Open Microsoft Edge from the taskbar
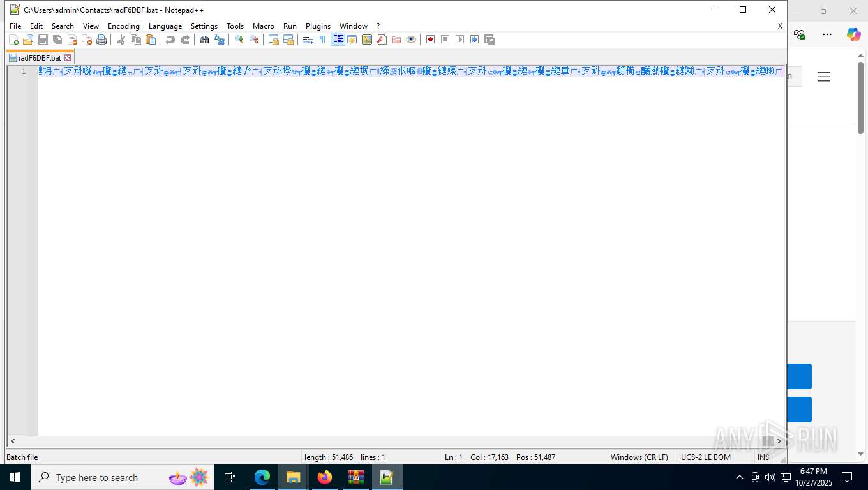 262,477
